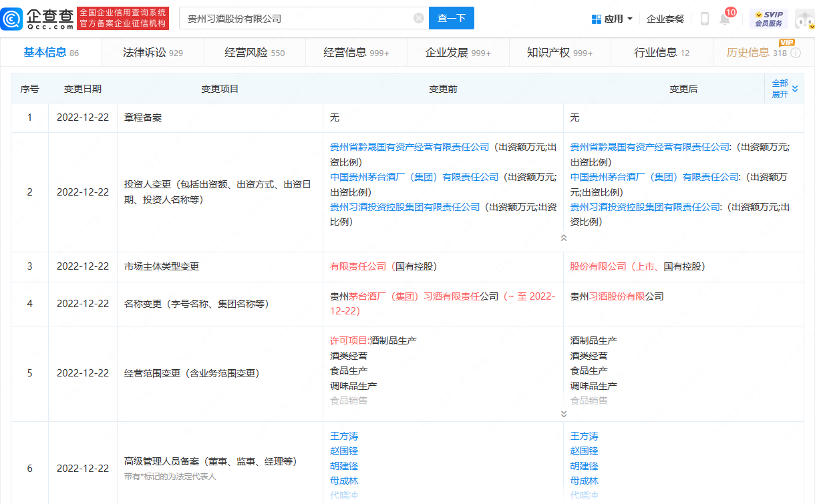
Task: Open the 企业套餐 link
Action: (665, 19)
